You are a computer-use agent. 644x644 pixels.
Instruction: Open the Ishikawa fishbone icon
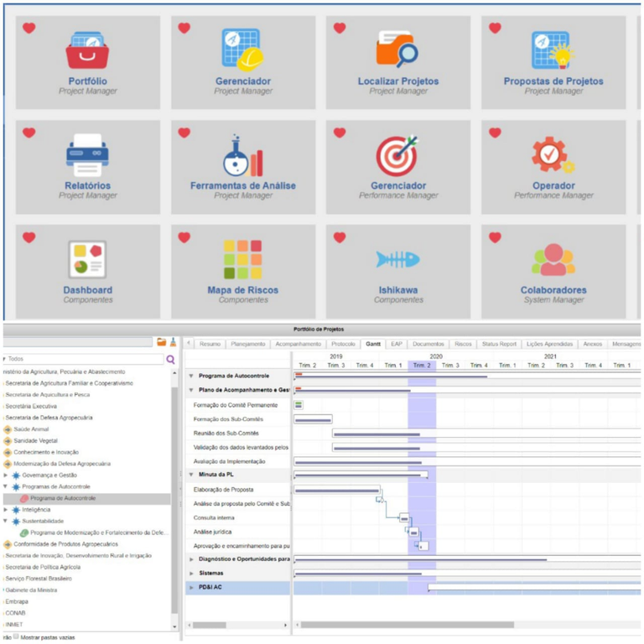397,260
